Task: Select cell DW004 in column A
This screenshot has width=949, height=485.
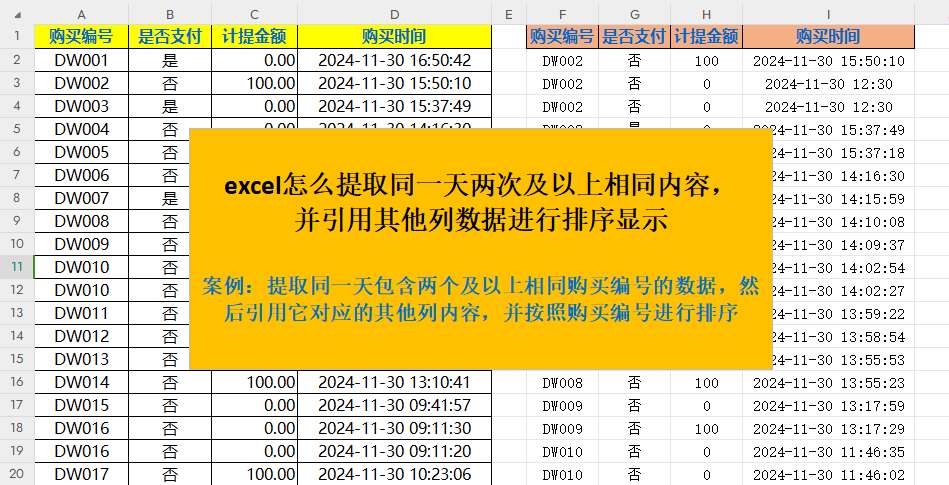Action: coord(82,129)
